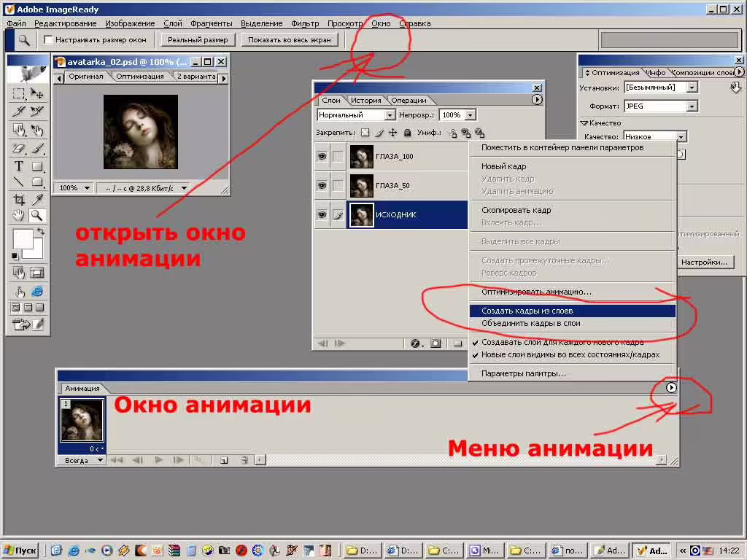Click foreground color swatch
Screen dimensions: 747x560
(x=22, y=238)
